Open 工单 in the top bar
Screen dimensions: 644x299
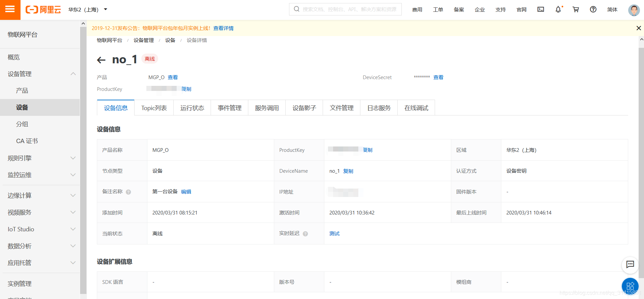[438, 9]
